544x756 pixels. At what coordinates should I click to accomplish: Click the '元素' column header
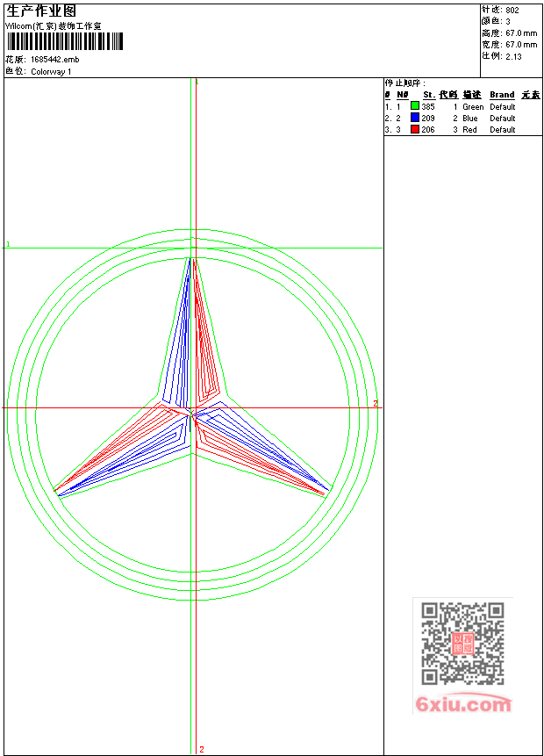[531, 95]
